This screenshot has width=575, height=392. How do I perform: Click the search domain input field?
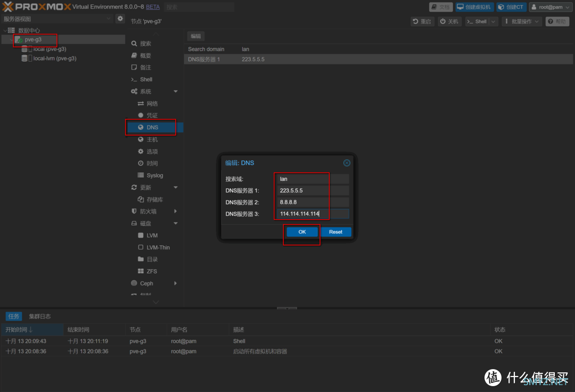point(313,179)
